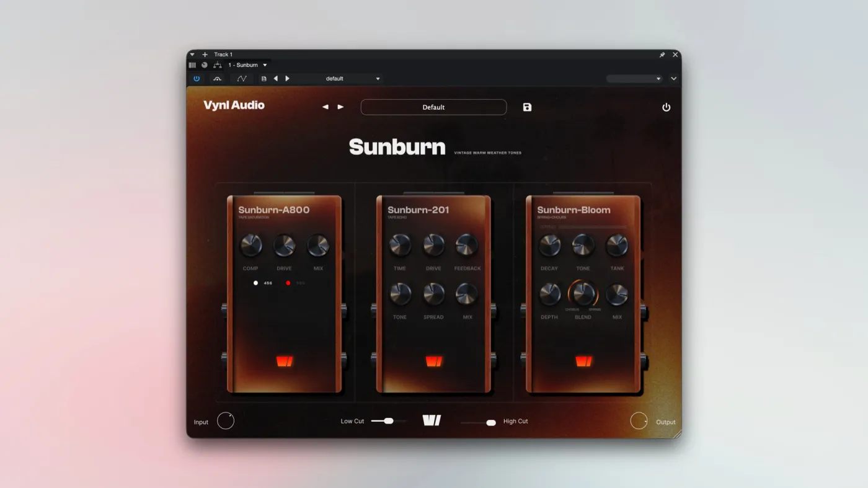This screenshot has height=488, width=868.
Task: Click the host plugin add plus icon
Action: [x=205, y=55]
